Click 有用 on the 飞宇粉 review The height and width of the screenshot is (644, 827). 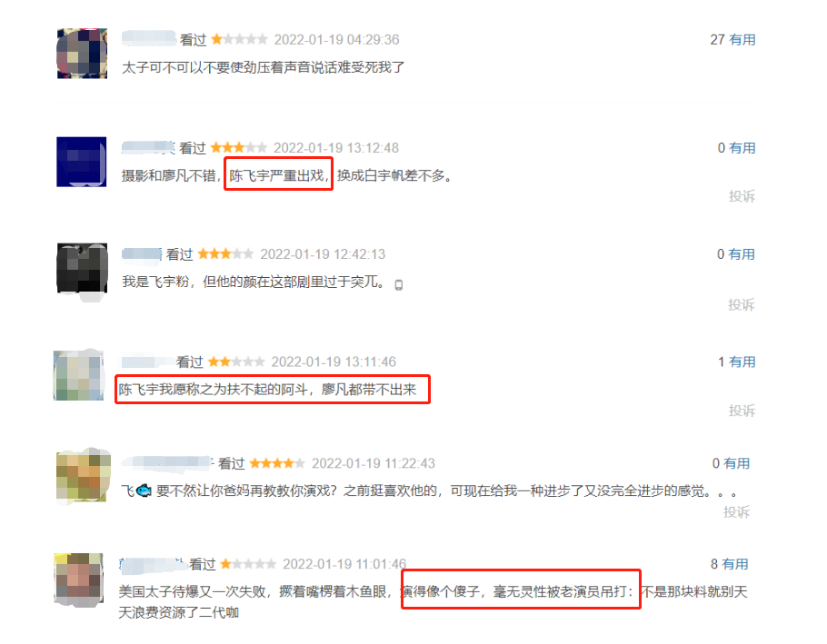[x=742, y=254]
